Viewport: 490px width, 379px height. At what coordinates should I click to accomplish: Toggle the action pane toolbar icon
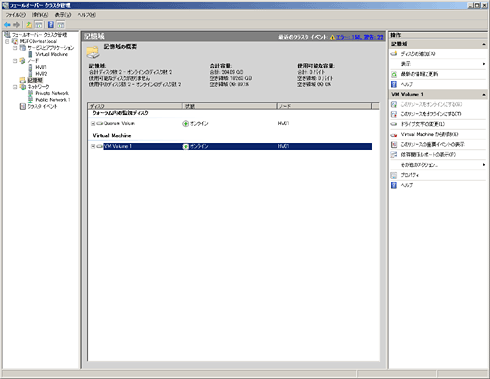[x=60, y=25]
